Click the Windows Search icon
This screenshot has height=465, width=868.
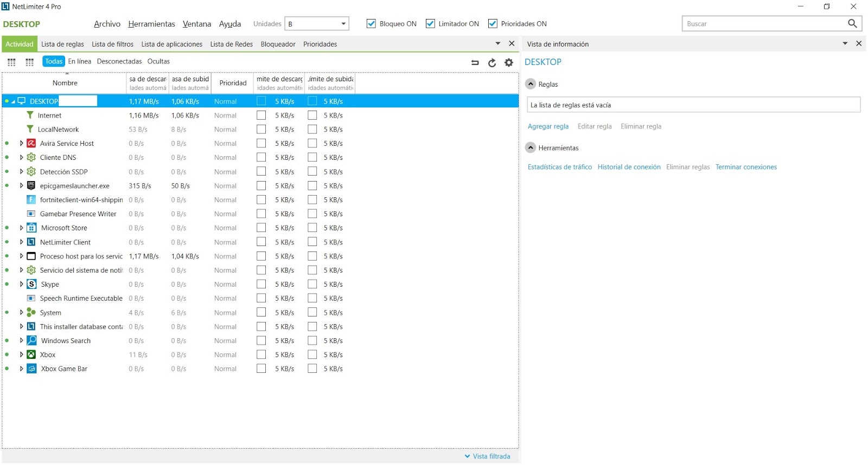(x=32, y=340)
